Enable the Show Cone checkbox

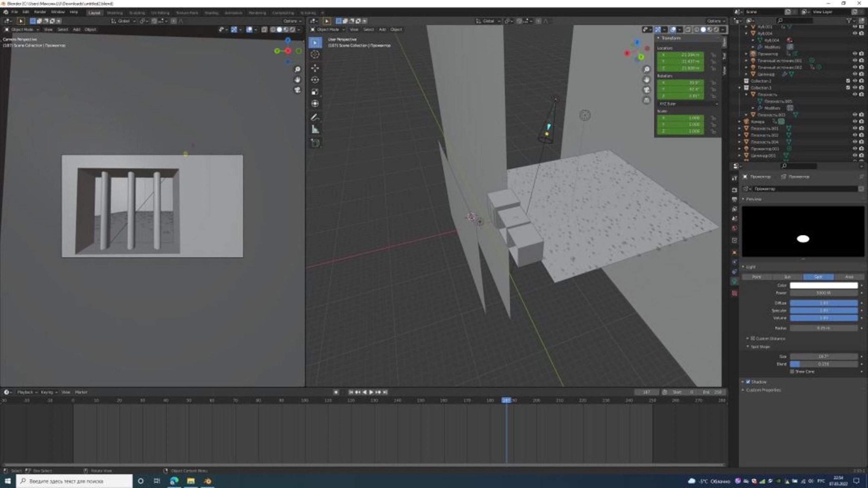[x=792, y=371]
